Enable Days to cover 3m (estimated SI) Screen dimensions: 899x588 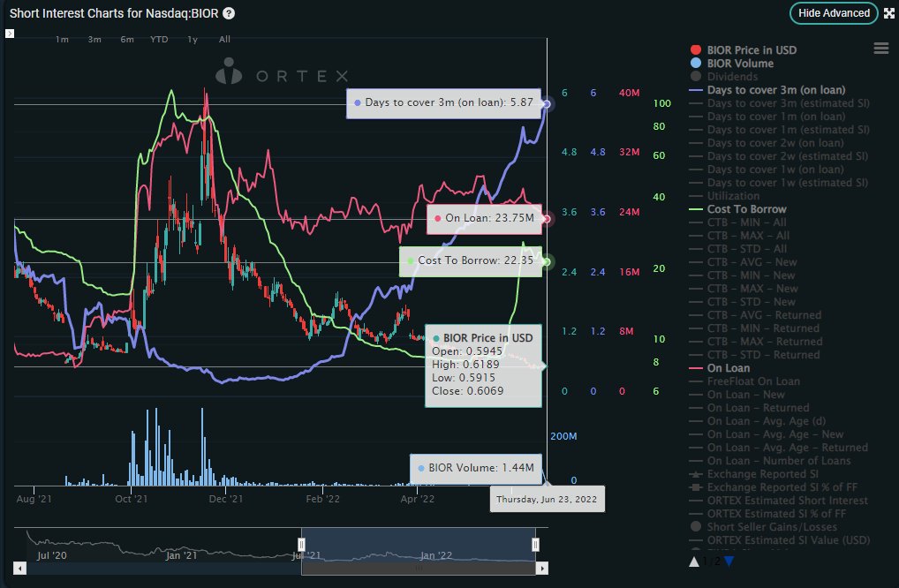tap(779, 103)
